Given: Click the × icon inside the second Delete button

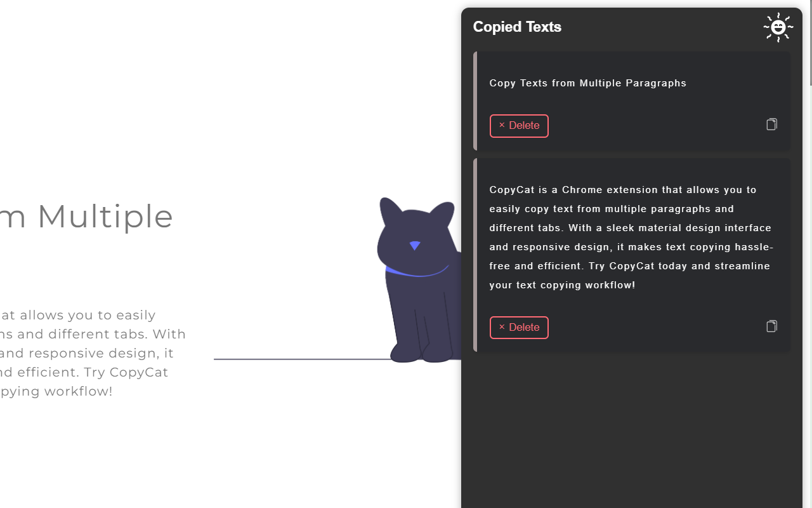Looking at the screenshot, I should pyautogui.click(x=502, y=327).
